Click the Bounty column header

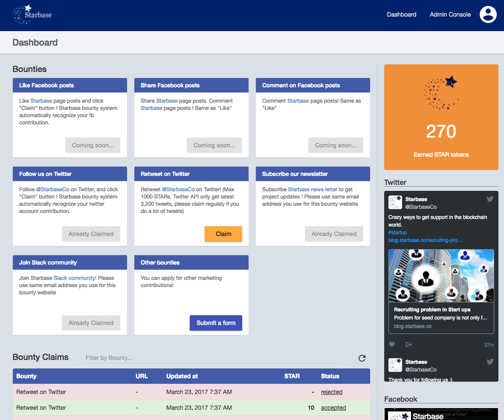[26, 376]
